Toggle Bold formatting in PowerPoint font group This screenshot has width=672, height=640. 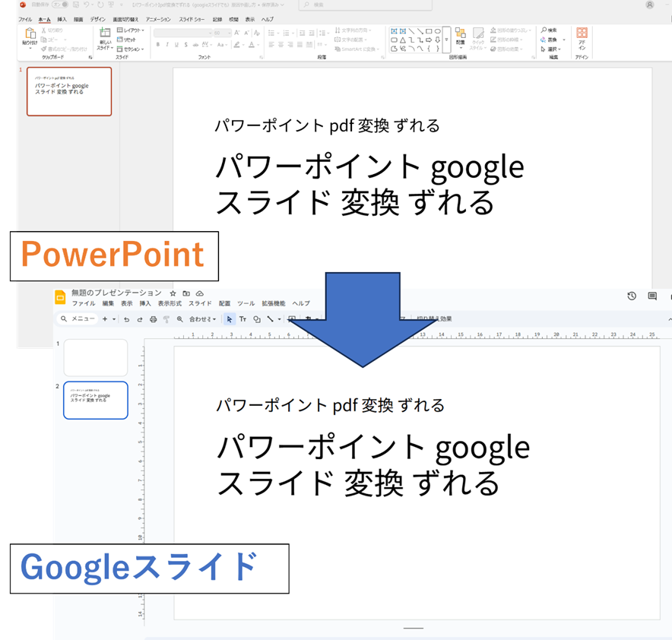(157, 45)
